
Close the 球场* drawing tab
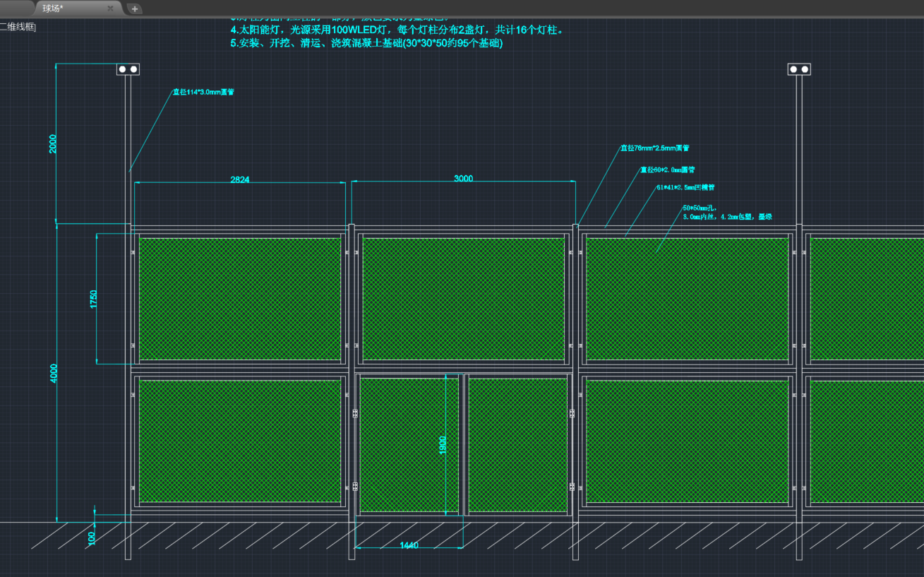[x=110, y=8]
